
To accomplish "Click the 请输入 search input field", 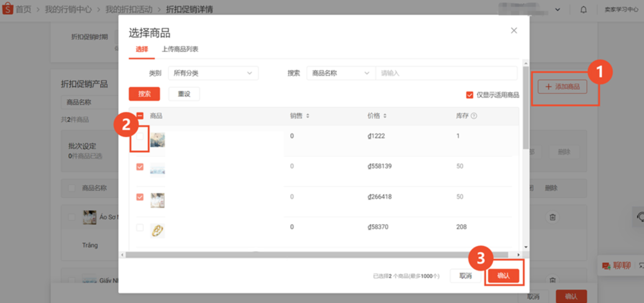I will (x=446, y=73).
